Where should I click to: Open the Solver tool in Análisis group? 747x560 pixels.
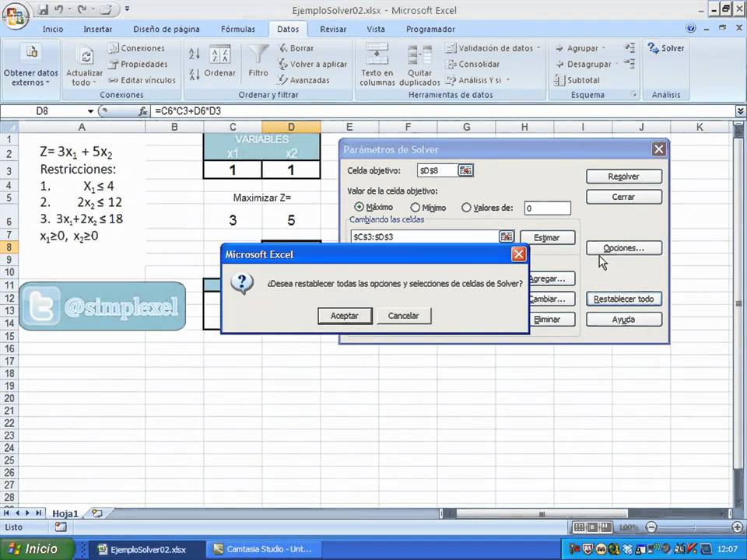point(665,48)
